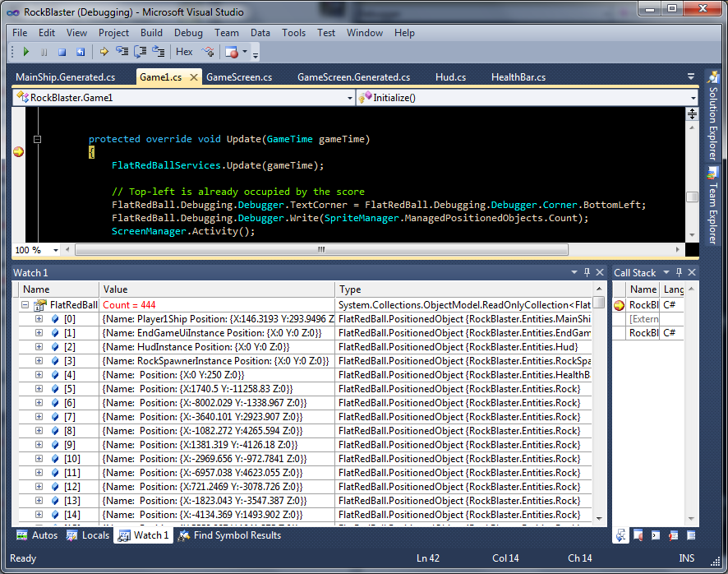Viewport: 728px width, 574px height.
Task: Click Show Next Statement yellow arrow
Action: [104, 52]
